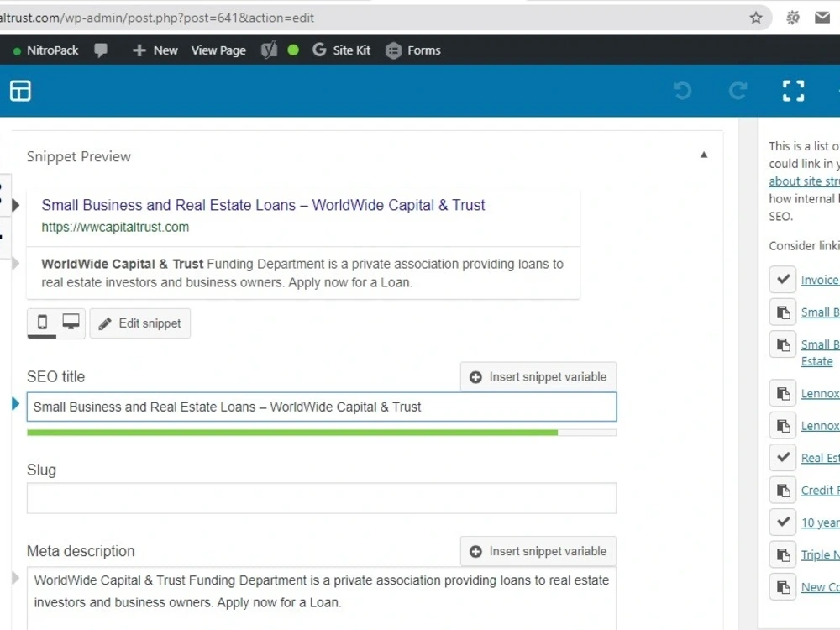840x630 pixels.
Task: Click the browser address bar URL
Action: point(156,18)
